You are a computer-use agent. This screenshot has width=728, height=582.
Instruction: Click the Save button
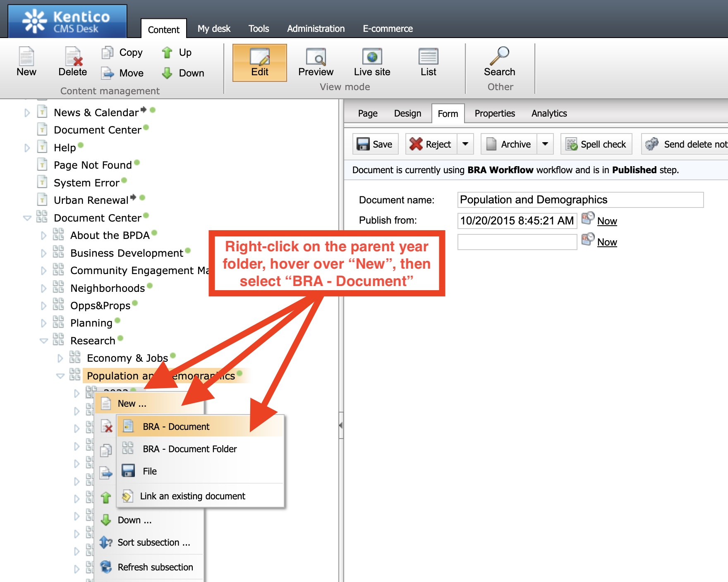coord(375,144)
